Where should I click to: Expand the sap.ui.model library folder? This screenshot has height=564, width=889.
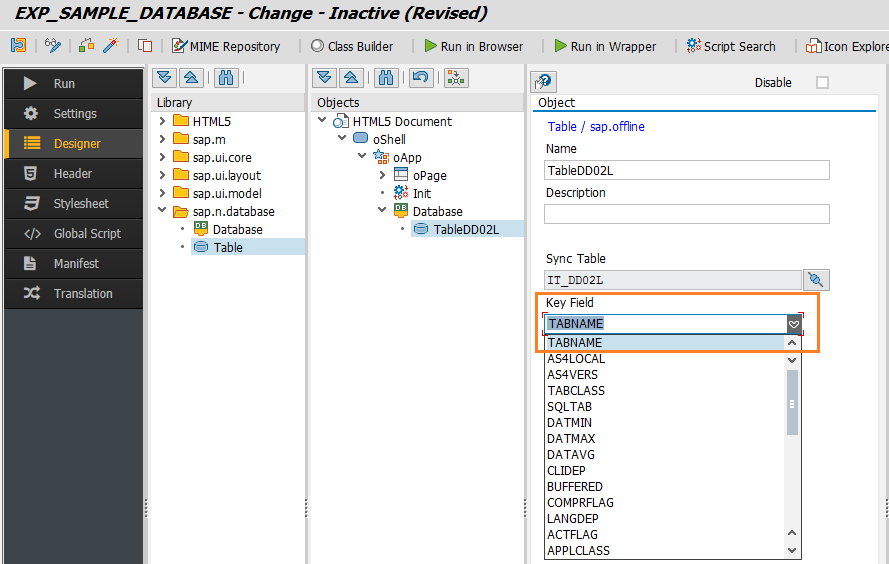(x=162, y=193)
